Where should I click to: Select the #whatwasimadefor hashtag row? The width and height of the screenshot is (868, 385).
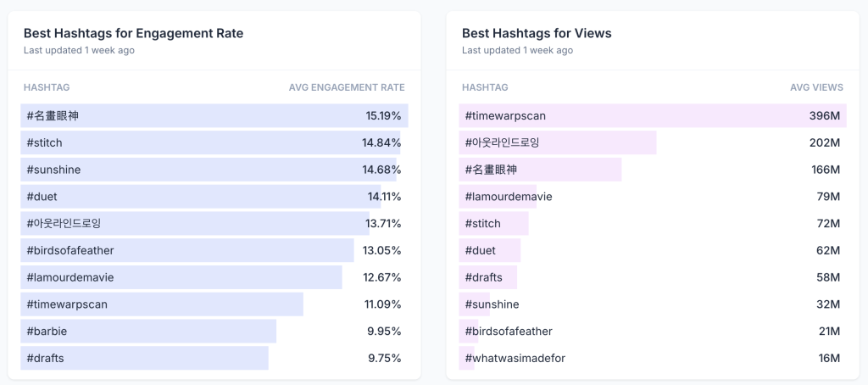coord(515,358)
